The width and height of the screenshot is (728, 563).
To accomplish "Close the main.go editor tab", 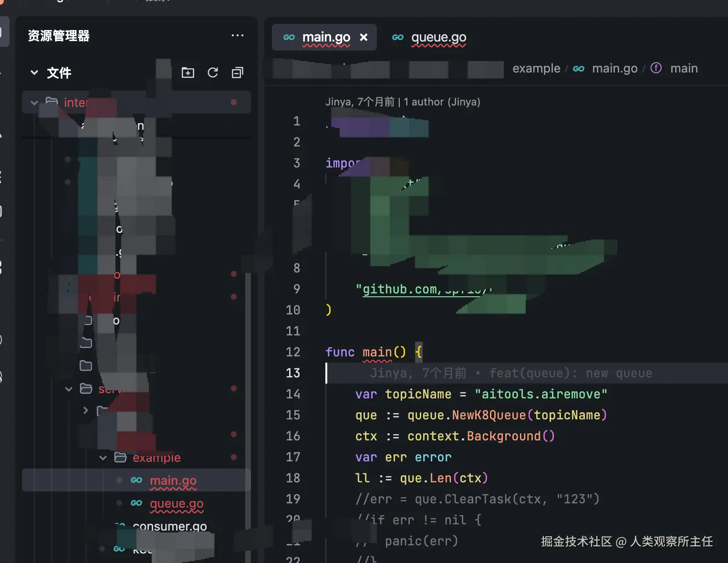I will coord(364,37).
